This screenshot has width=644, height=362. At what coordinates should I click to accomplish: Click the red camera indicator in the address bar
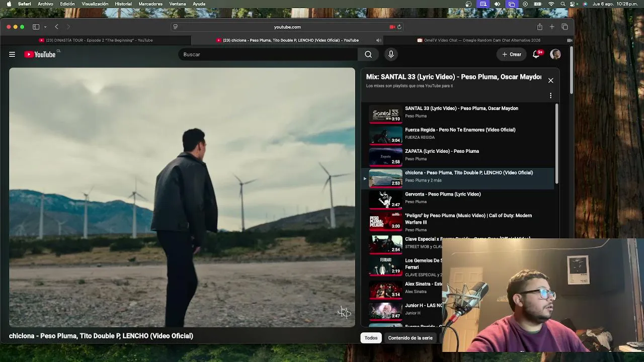[x=392, y=27]
